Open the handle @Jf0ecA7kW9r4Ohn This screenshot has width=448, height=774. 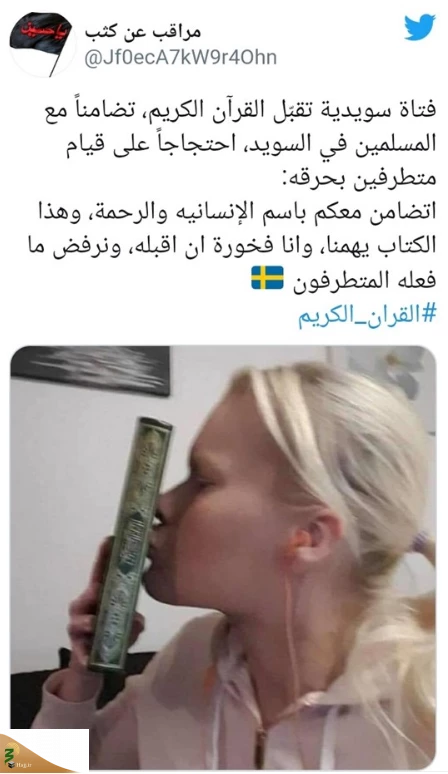(180, 58)
